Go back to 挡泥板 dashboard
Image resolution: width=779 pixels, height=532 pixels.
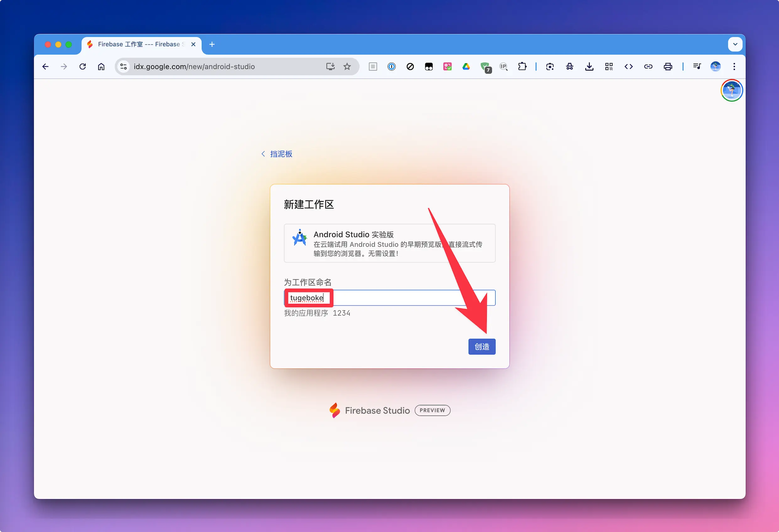tap(277, 154)
